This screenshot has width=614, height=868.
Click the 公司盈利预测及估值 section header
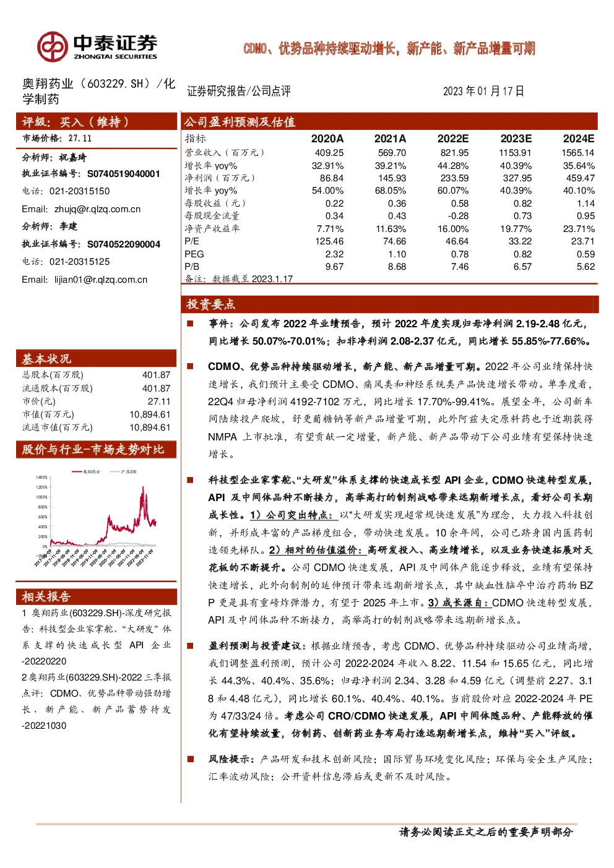[389, 121]
